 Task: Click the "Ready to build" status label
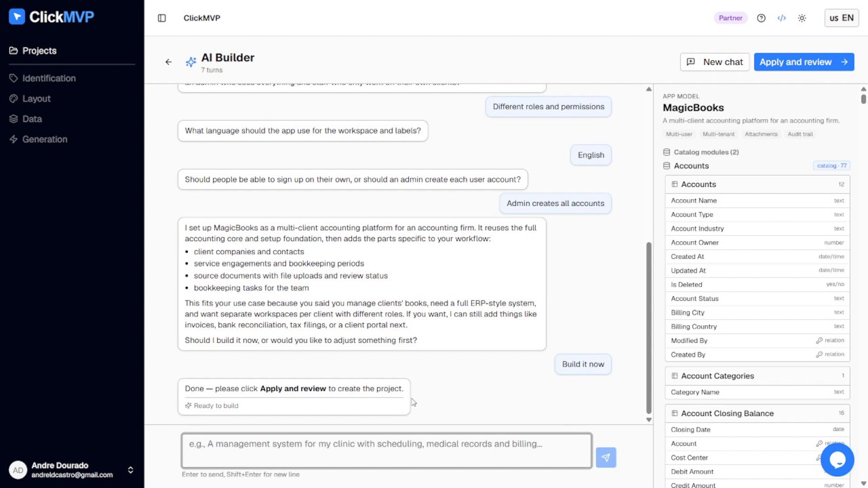(212, 406)
